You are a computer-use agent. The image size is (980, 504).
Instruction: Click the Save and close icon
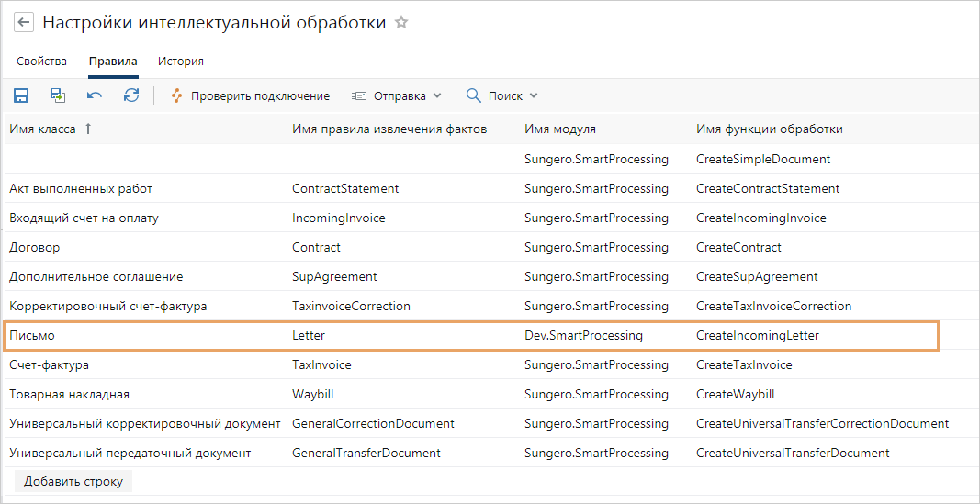(58, 95)
